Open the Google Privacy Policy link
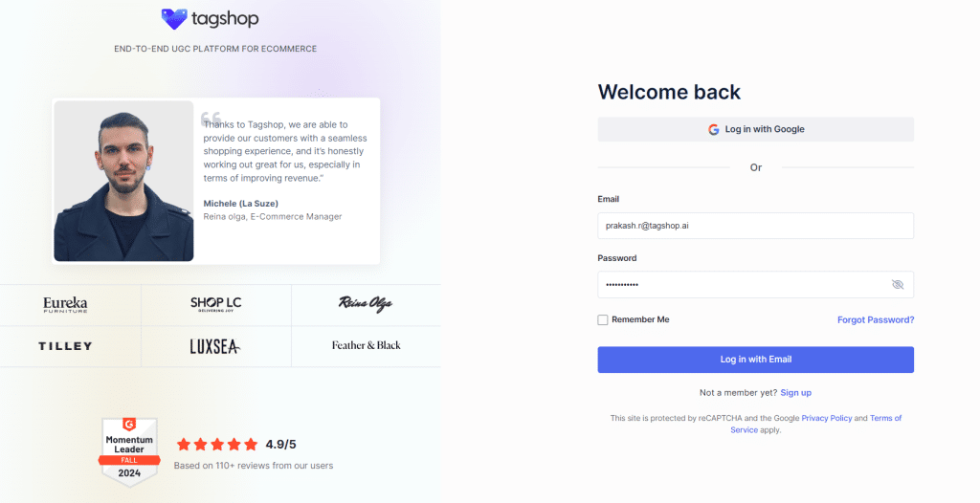The width and height of the screenshot is (980, 503). (x=827, y=418)
